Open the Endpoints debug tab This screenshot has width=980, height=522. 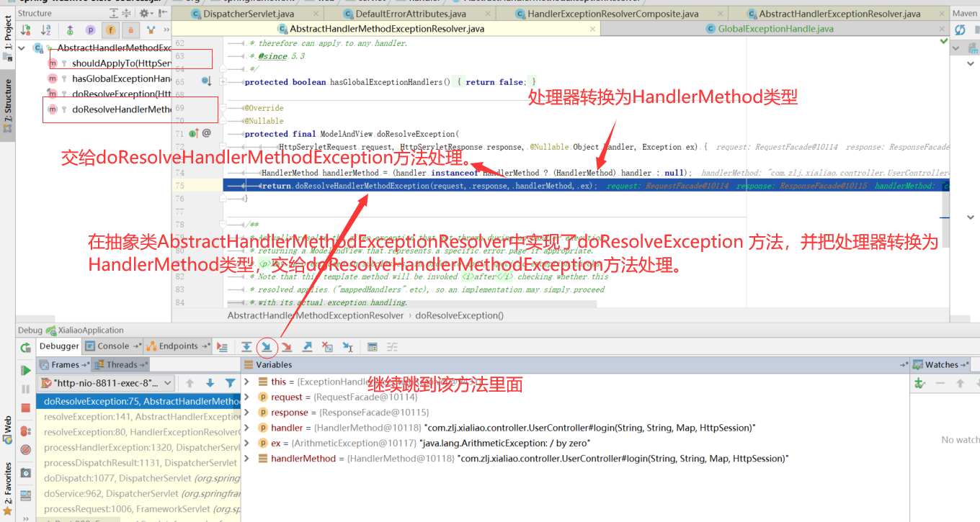click(178, 346)
